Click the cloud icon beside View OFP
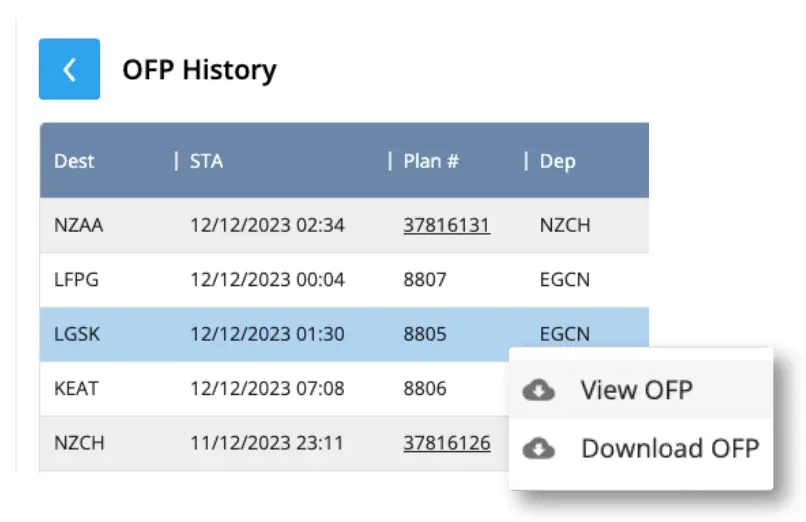This screenshot has width=806, height=522. point(539,390)
